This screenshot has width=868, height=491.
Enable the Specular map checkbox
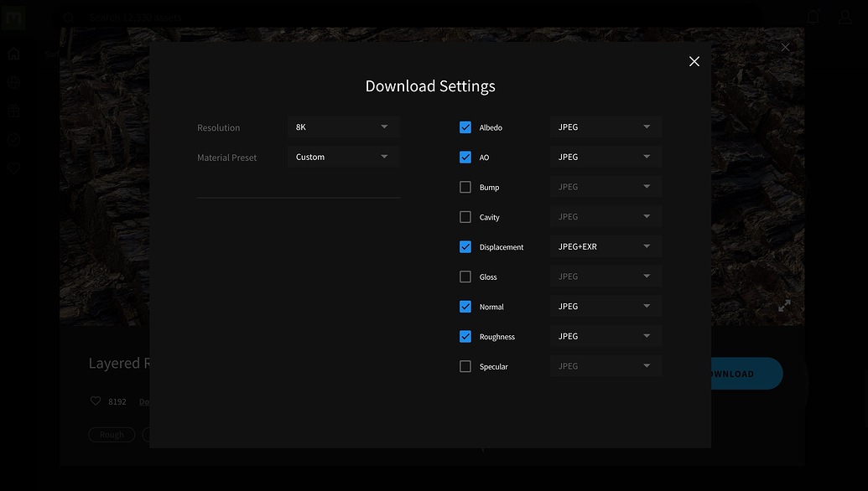(465, 367)
